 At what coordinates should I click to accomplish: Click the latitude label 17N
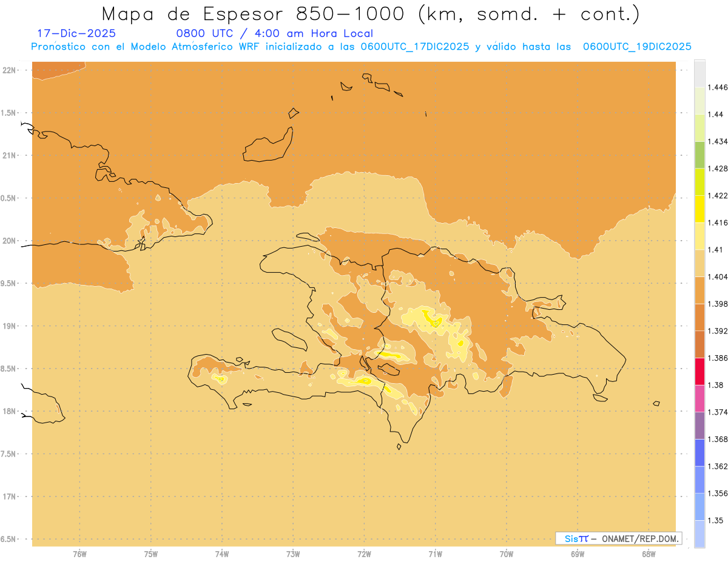point(10,497)
